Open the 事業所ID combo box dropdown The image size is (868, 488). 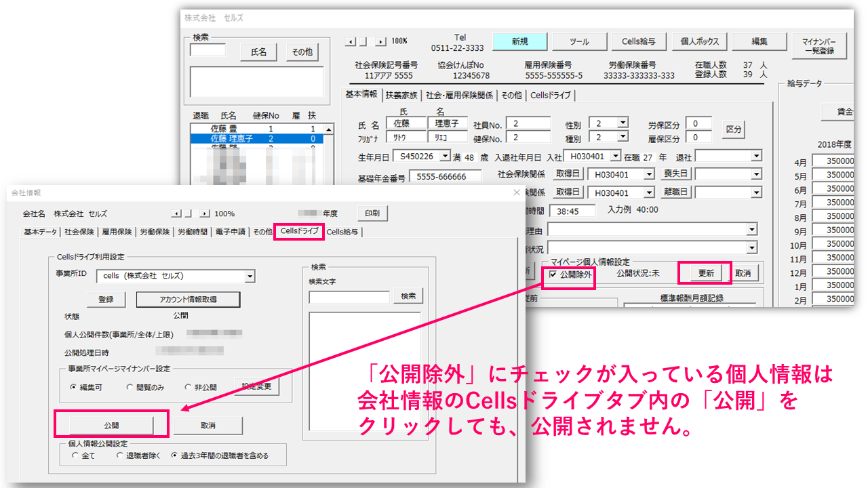point(250,276)
